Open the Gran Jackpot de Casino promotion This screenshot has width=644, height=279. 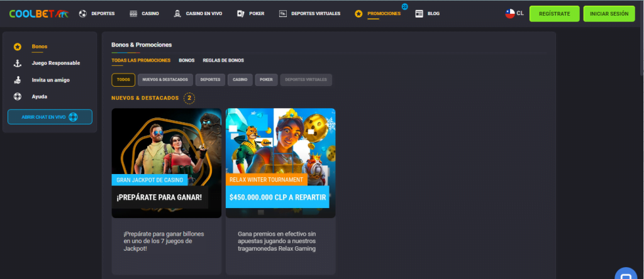point(166,163)
